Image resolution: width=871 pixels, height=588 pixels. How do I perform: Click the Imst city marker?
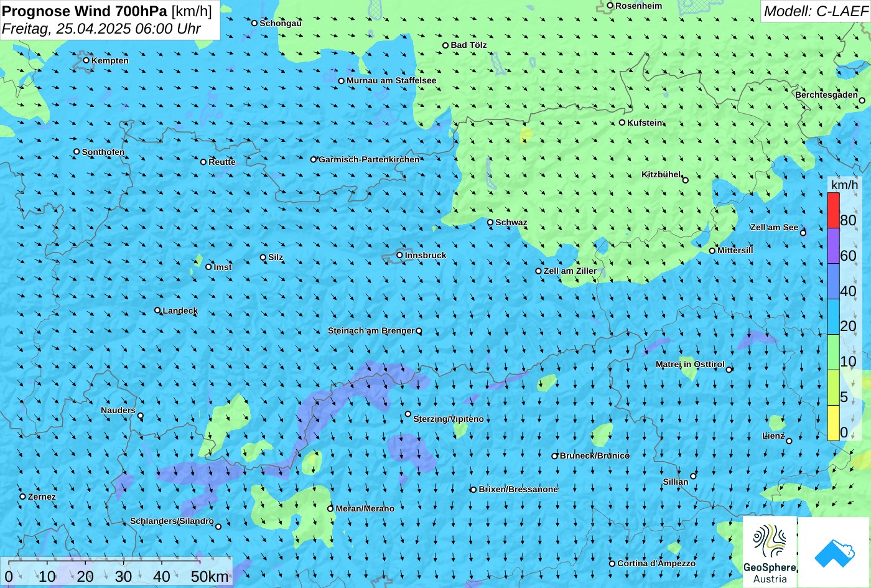click(208, 267)
